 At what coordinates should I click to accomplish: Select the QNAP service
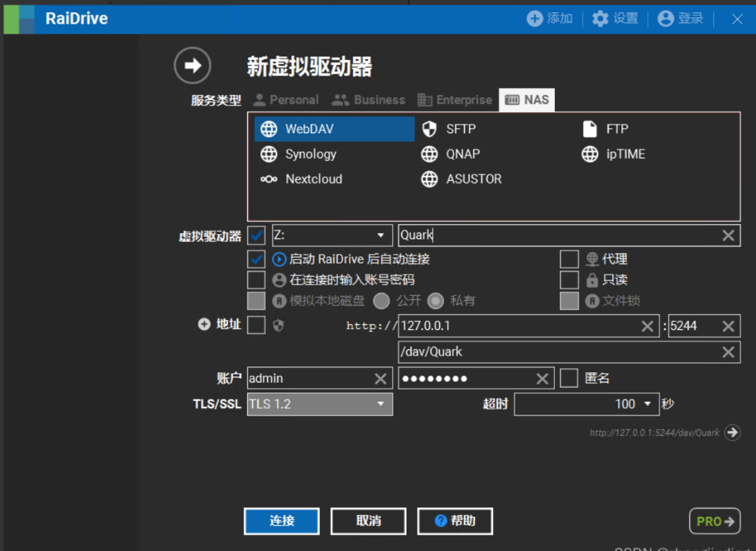pyautogui.click(x=450, y=154)
